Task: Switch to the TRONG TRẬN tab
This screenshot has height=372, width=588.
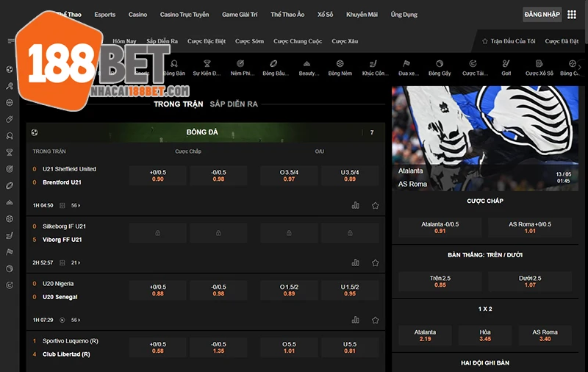Action: click(178, 104)
